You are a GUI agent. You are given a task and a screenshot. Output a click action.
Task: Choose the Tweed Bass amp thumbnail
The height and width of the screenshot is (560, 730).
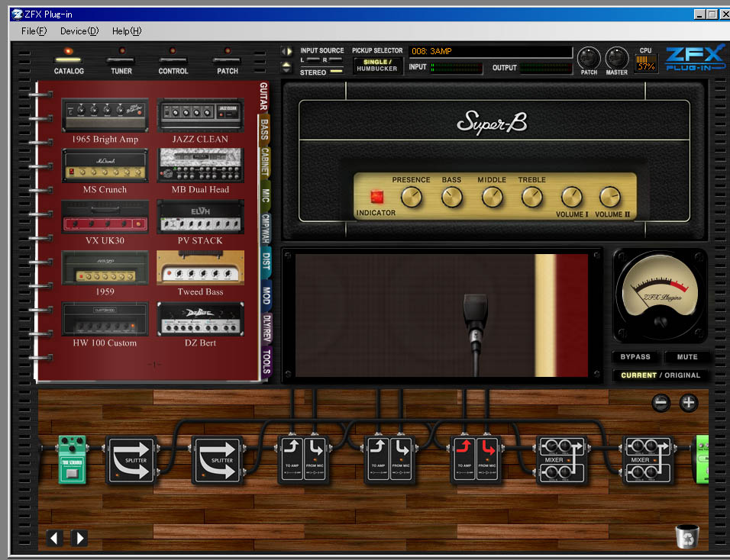[x=200, y=268]
